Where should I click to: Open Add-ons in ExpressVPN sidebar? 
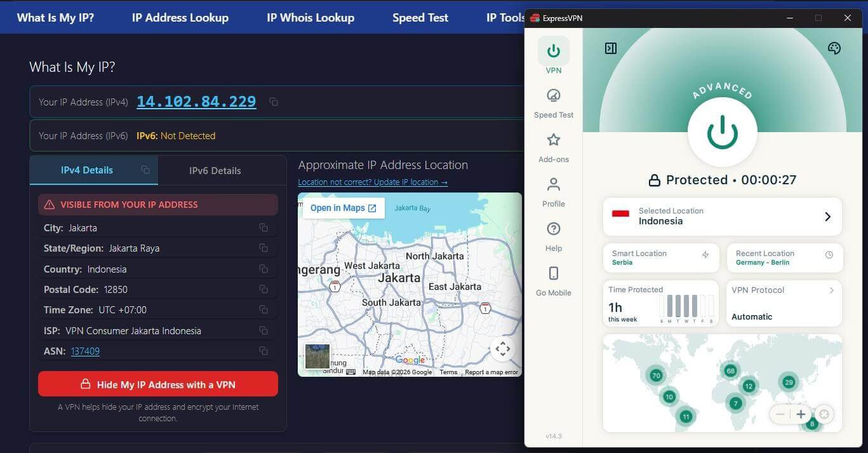click(x=553, y=147)
